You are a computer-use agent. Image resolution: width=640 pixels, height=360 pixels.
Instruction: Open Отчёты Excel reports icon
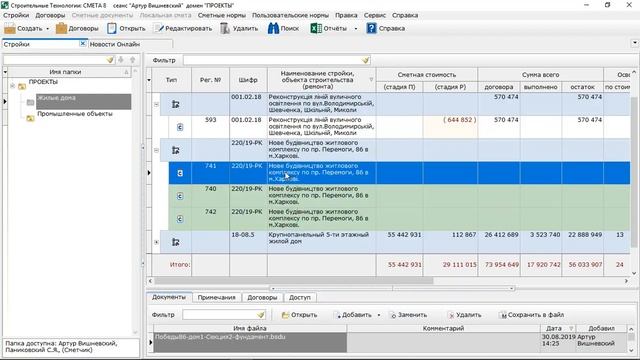click(x=316, y=29)
